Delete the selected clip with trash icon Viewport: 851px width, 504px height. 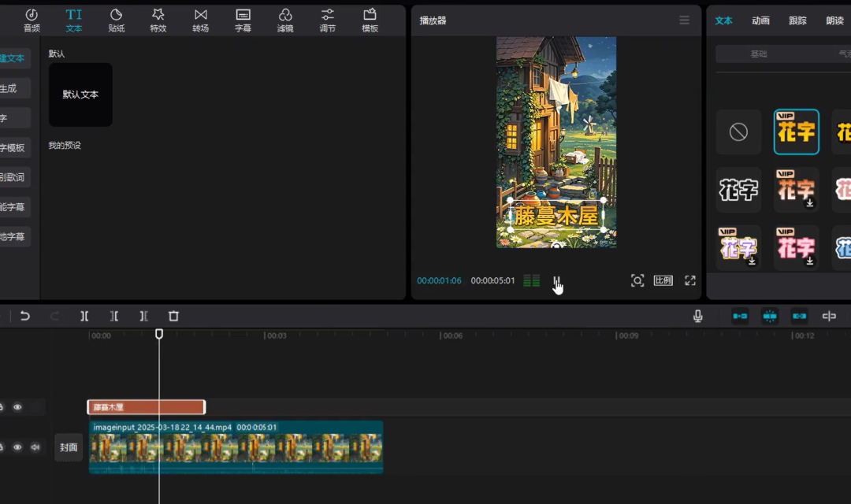pos(173,316)
